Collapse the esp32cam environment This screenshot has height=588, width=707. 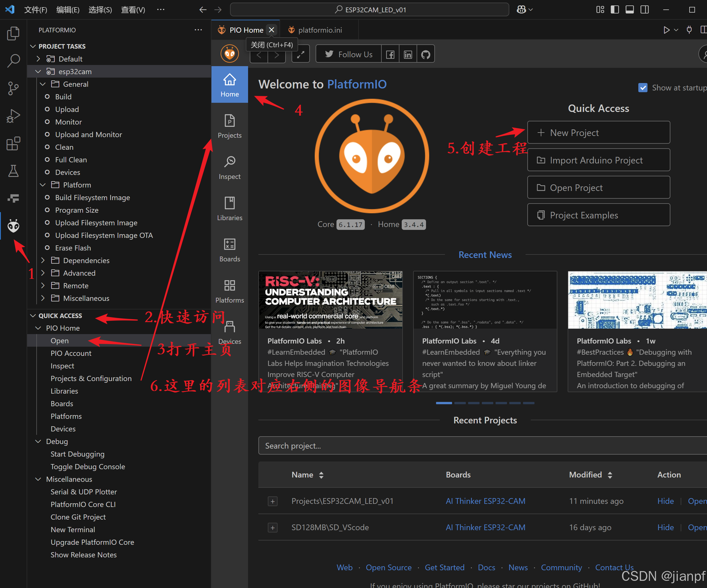38,71
